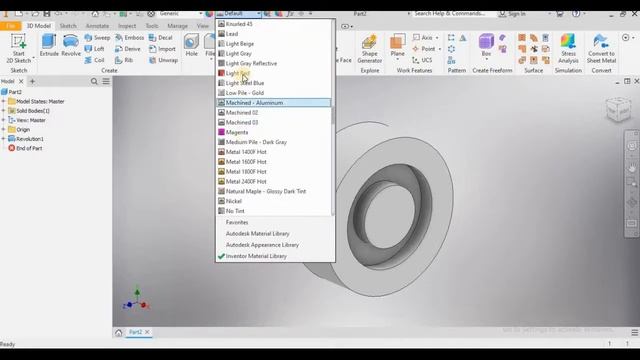Expand the Solid Bodies(1) node
This screenshot has height=360, width=640.
coord(4,111)
